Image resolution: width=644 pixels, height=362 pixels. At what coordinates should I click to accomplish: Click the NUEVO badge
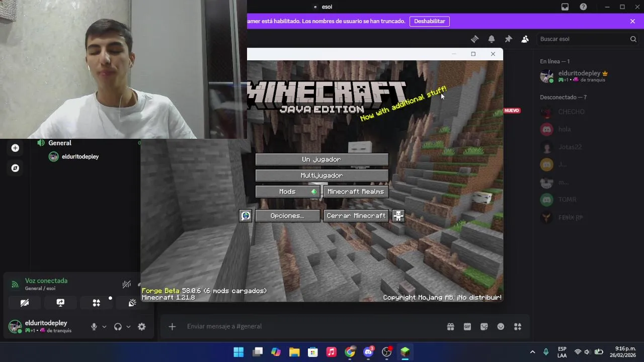(512, 111)
